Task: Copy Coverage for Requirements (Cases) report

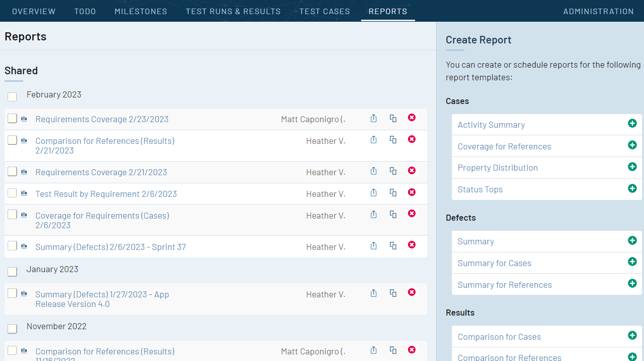Action: pos(393,215)
